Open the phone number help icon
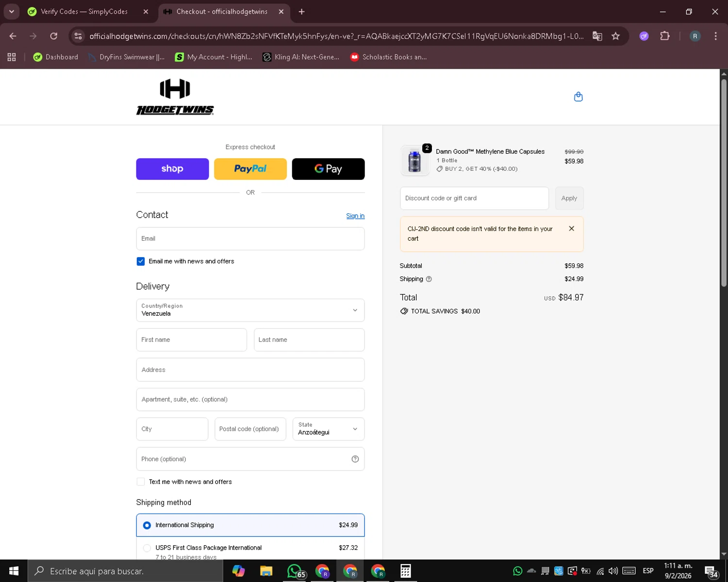 pos(355,459)
